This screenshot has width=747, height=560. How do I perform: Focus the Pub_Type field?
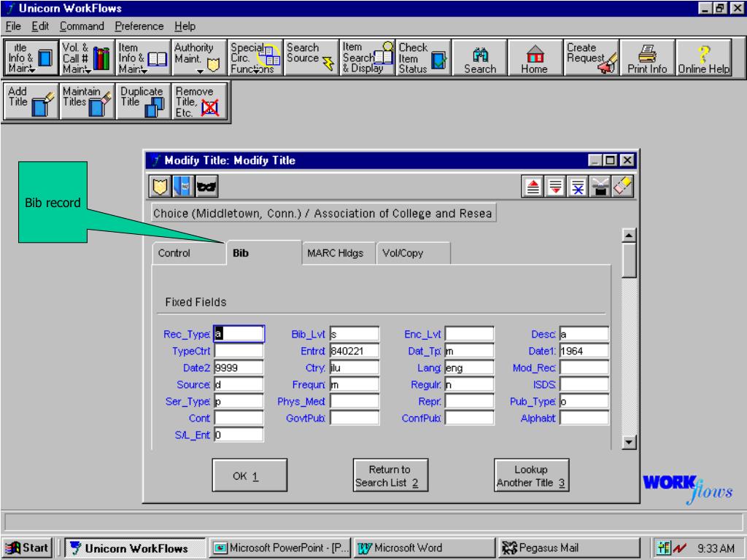pos(584,402)
